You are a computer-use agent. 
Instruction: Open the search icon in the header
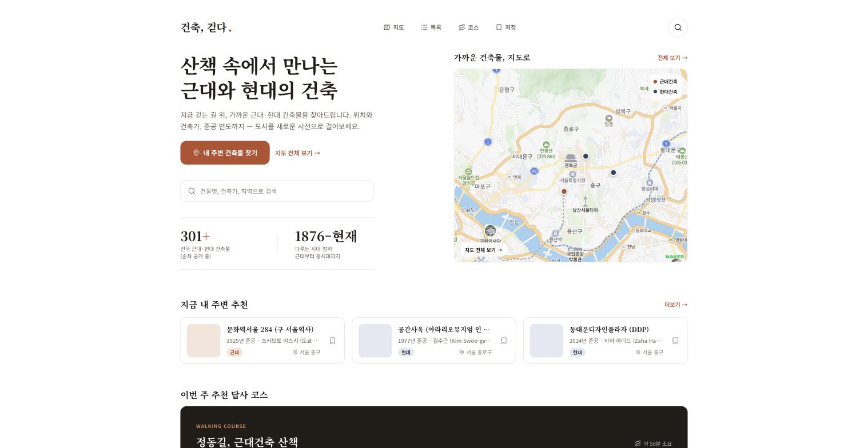click(678, 27)
